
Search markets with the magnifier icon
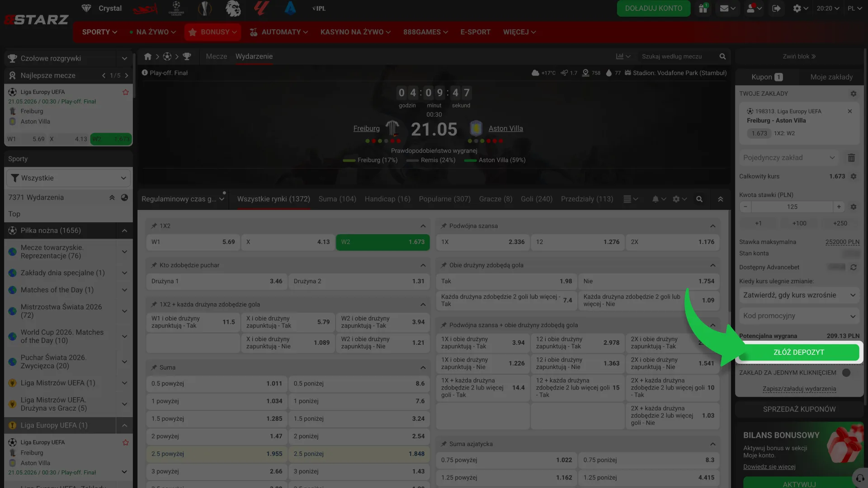click(x=699, y=199)
